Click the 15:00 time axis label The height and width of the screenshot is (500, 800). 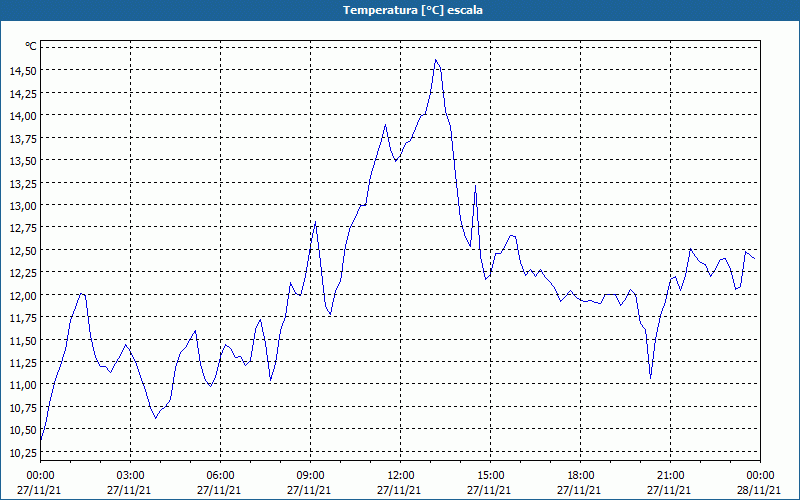coord(490,475)
